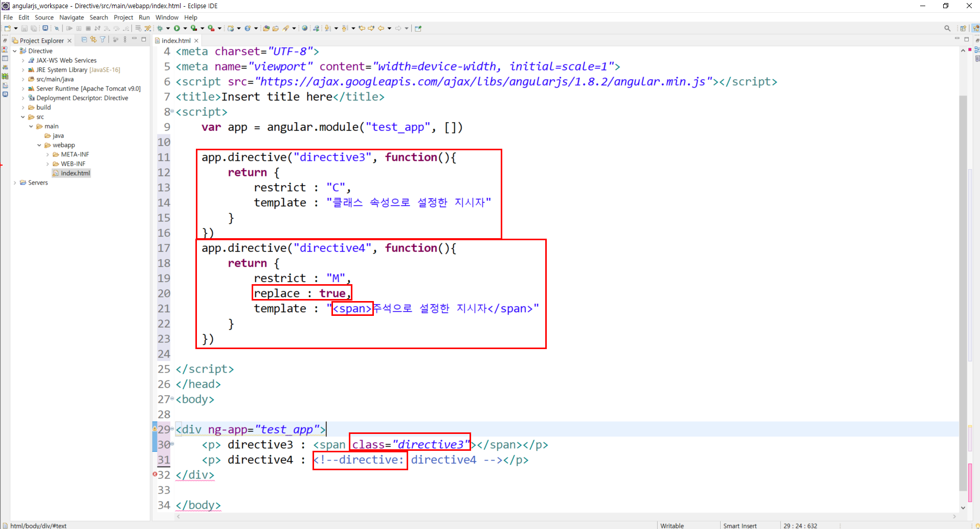The width and height of the screenshot is (980, 529).
Task: Open the Debug button dropdown arrow
Action: click(168, 28)
